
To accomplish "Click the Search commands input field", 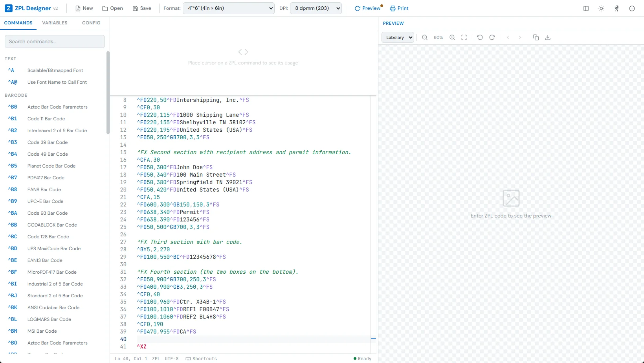I will click(x=55, y=41).
